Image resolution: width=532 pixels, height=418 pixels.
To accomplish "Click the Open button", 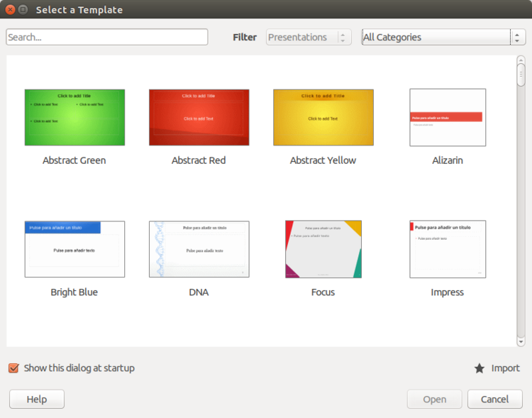I will 434,399.
